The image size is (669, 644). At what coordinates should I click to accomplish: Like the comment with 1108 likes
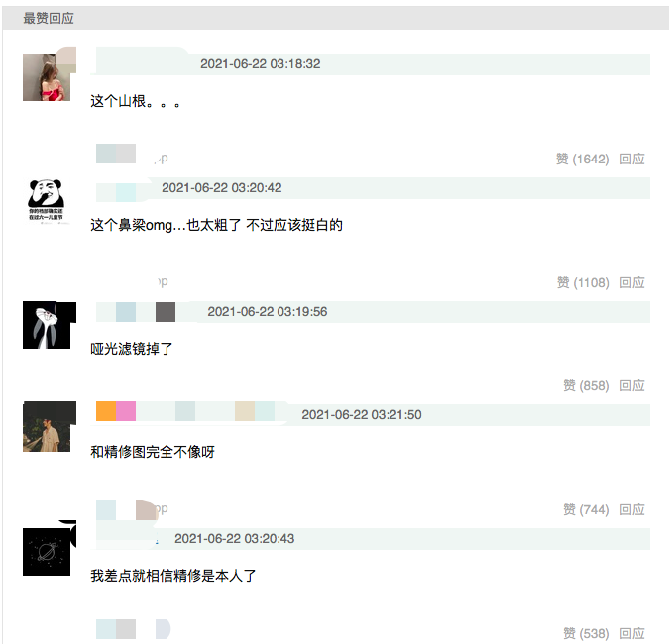[x=583, y=282]
